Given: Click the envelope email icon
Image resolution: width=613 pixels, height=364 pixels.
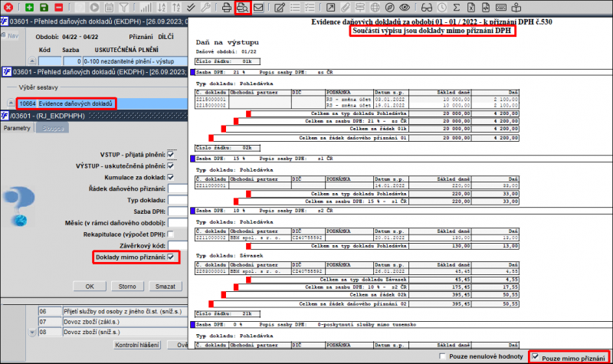Looking at the screenshot, I should 258,7.
